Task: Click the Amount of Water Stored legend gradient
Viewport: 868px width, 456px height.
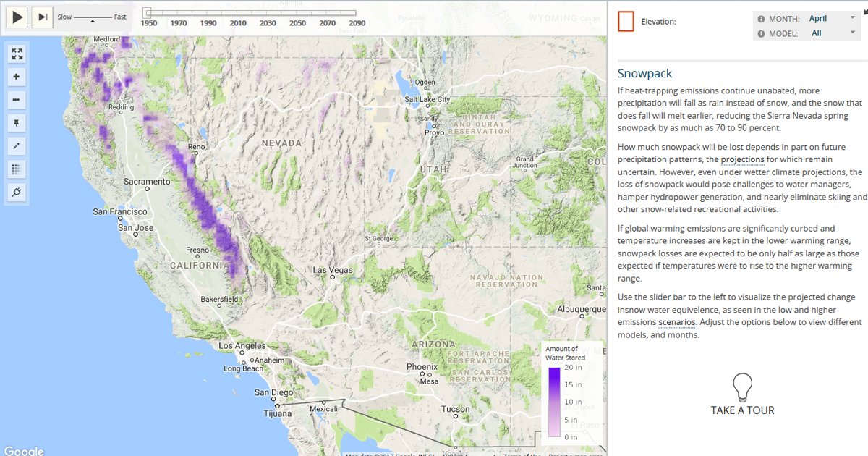Action: pyautogui.click(x=553, y=402)
